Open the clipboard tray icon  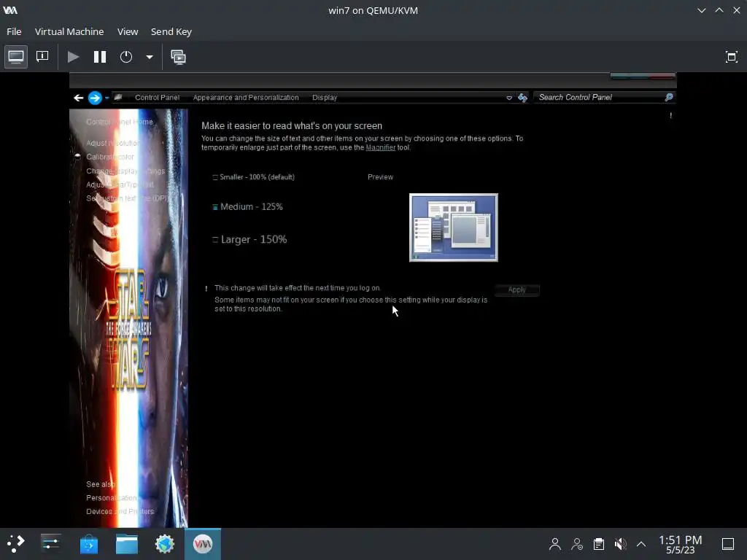599,544
